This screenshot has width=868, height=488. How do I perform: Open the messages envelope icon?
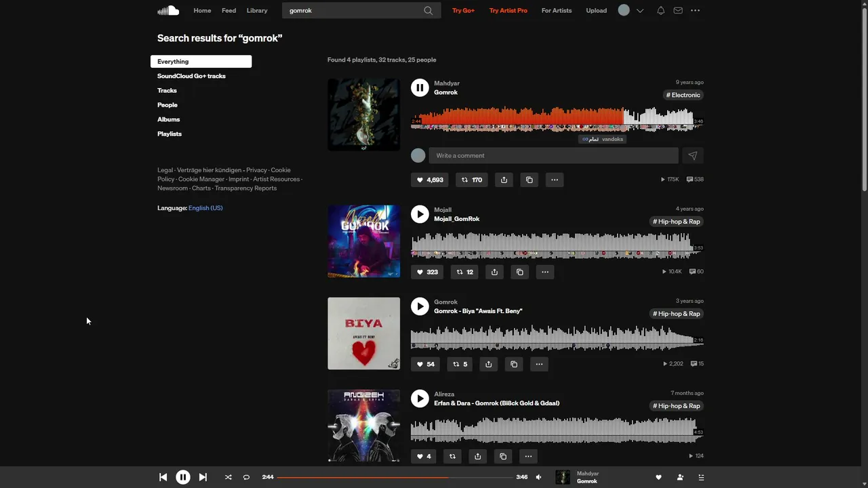[678, 10]
